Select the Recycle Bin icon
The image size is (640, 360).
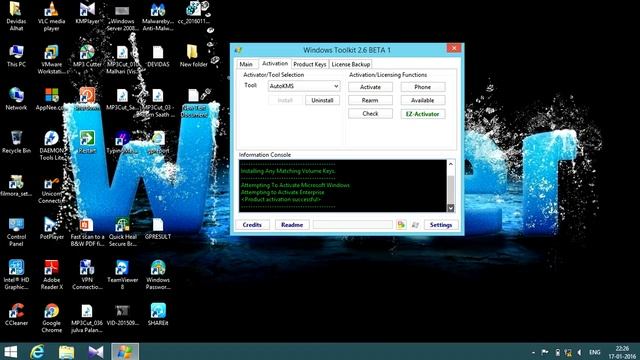point(16,142)
